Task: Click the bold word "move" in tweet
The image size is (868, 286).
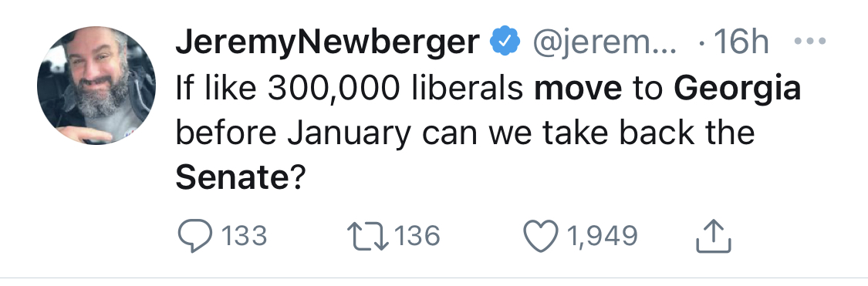Action: 578,89
